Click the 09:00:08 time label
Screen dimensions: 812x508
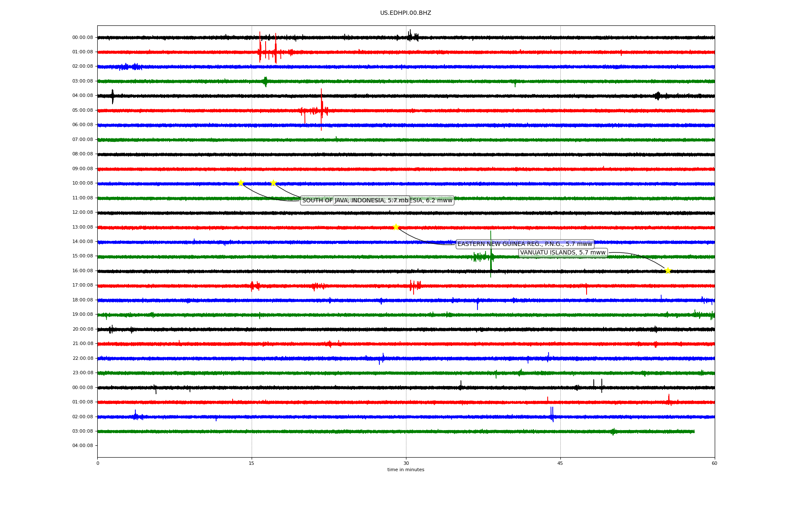(82, 169)
